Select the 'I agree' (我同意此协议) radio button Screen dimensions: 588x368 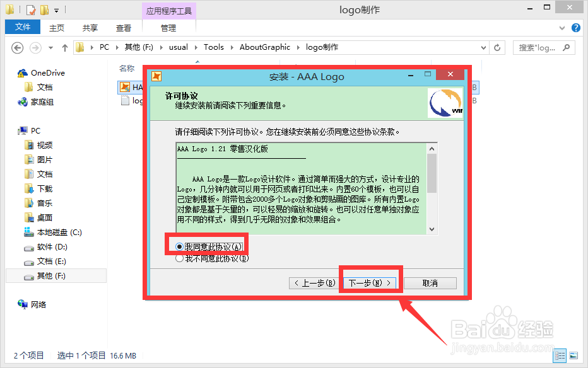coord(179,247)
